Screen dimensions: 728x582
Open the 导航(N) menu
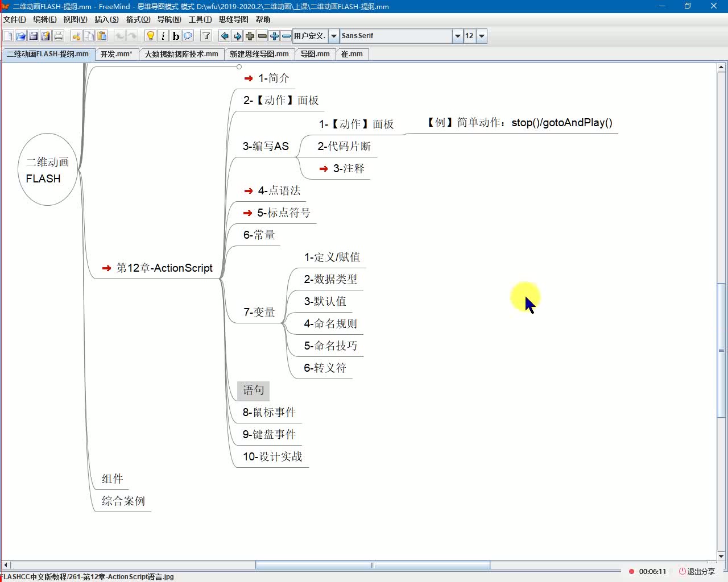coord(169,19)
